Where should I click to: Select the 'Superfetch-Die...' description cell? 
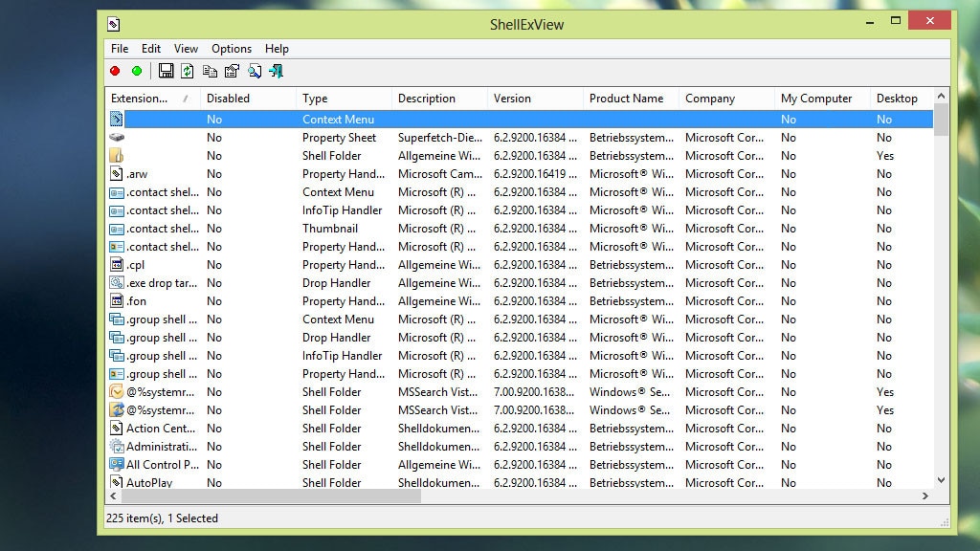tap(440, 138)
